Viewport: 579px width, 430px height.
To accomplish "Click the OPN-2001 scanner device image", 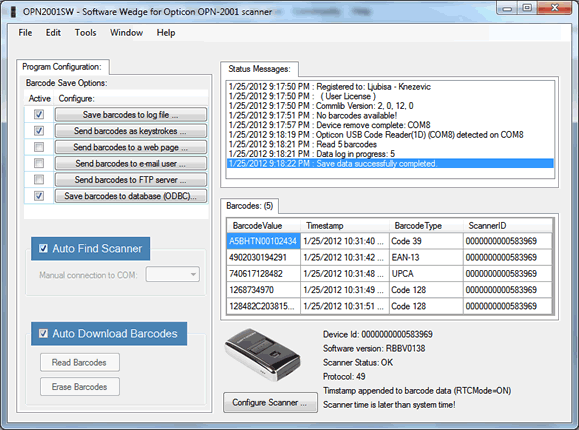I will click(x=262, y=355).
